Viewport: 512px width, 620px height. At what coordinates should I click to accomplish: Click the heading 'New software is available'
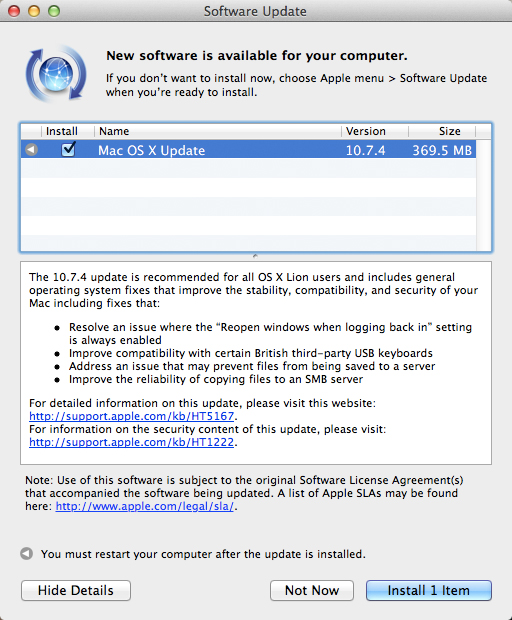(257, 56)
